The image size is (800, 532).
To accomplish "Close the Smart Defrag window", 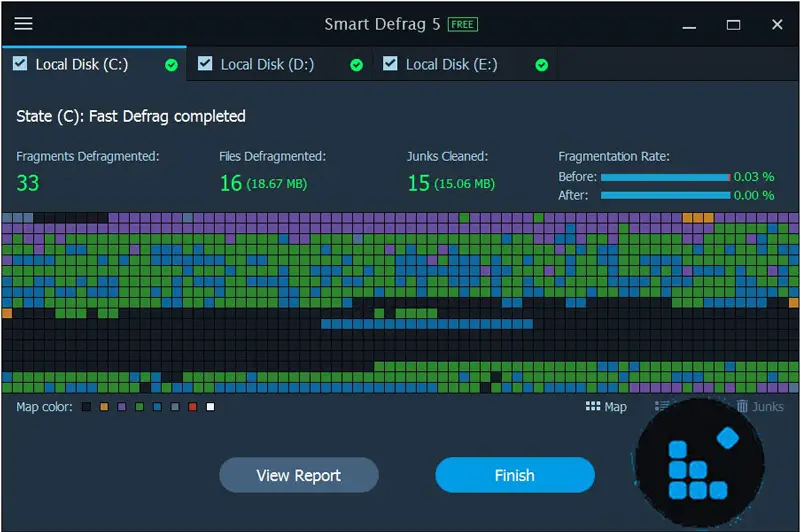I will 777,24.
